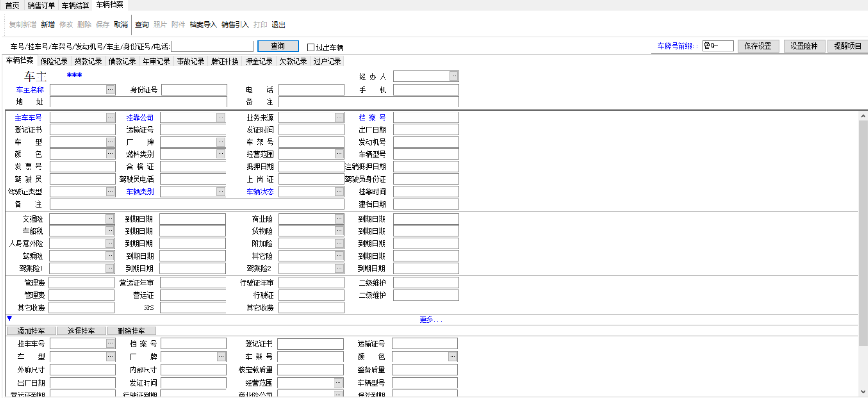Viewport: 868px width, 398px height.
Task: Click the 新增 toolbar command
Action: [48, 25]
